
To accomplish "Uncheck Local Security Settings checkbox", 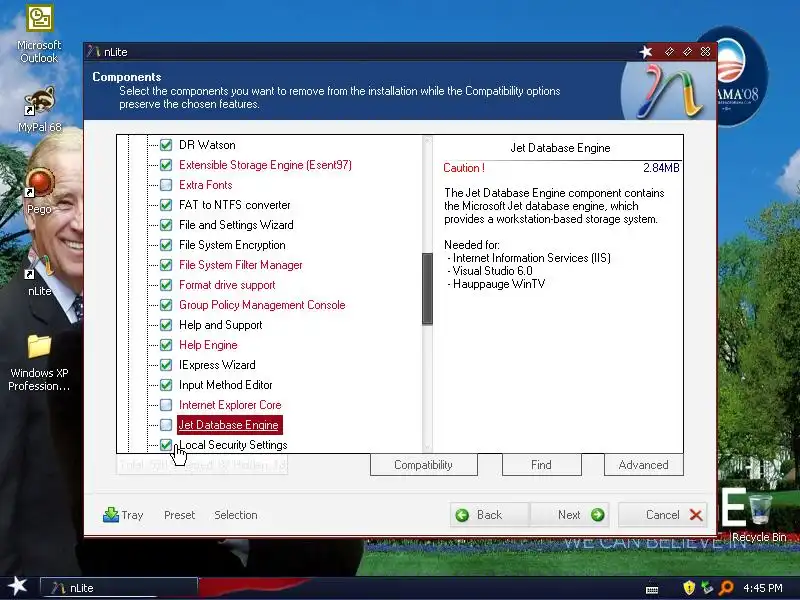I will click(166, 445).
